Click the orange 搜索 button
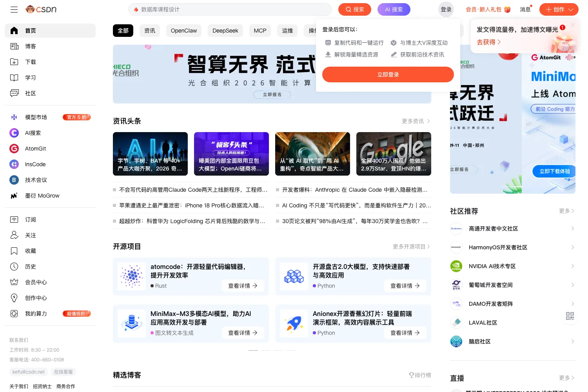588x392 pixels. pyautogui.click(x=355, y=9)
